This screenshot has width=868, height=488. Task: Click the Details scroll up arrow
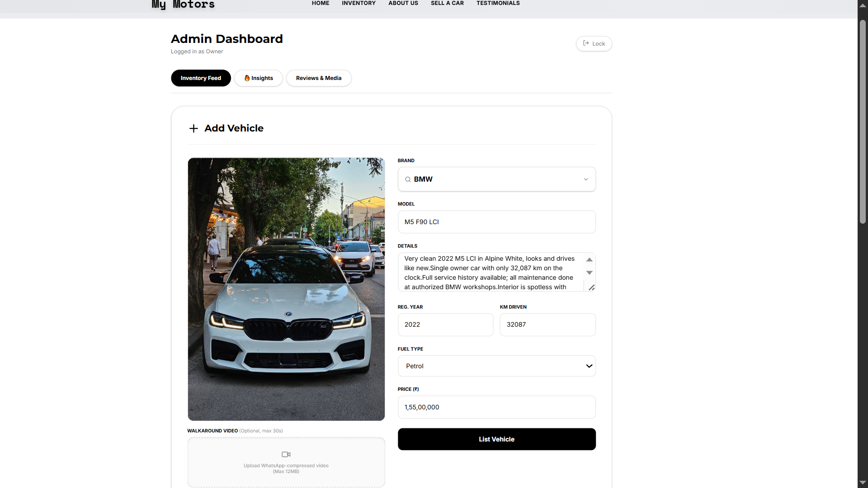click(x=589, y=260)
